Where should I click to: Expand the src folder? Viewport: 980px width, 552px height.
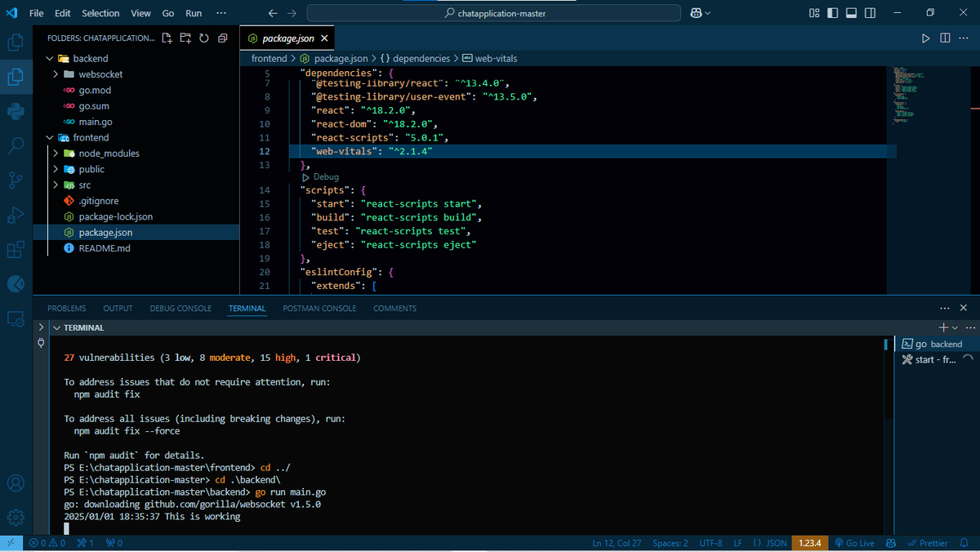click(x=56, y=185)
